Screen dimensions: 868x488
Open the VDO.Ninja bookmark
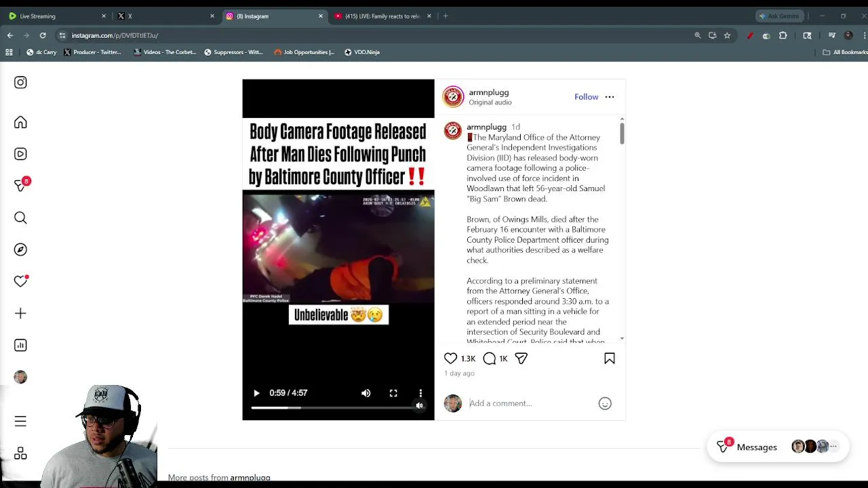point(362,52)
